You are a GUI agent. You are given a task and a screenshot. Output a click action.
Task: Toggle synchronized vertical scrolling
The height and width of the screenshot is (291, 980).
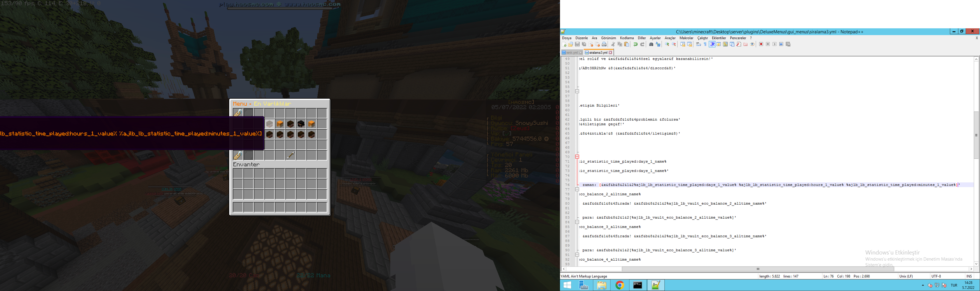click(683, 44)
